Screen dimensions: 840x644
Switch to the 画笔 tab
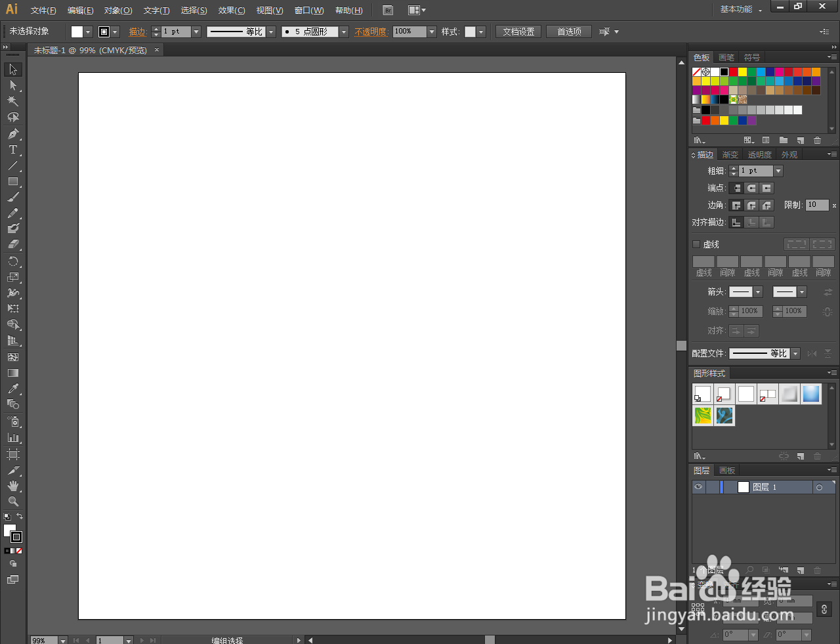tap(726, 58)
